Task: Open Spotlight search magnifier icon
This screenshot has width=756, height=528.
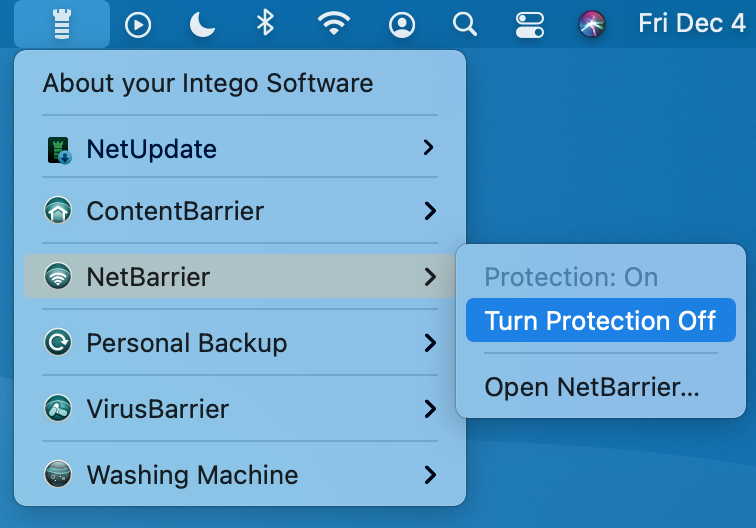Action: click(x=465, y=24)
